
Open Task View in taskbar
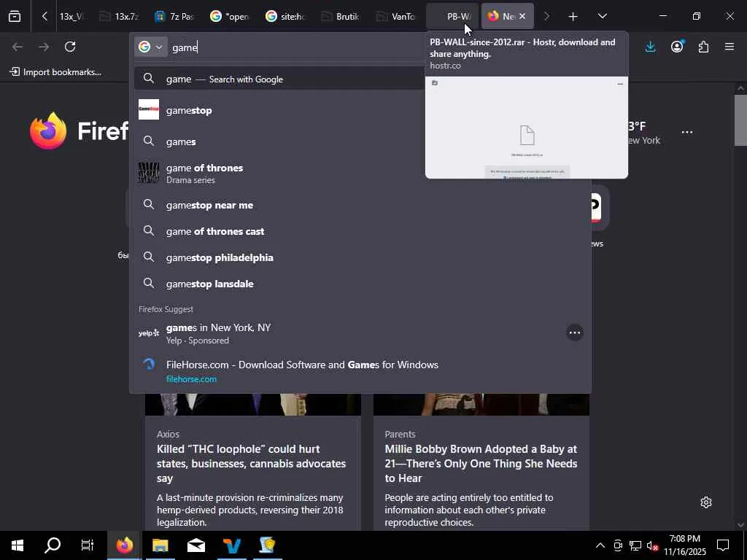88,545
